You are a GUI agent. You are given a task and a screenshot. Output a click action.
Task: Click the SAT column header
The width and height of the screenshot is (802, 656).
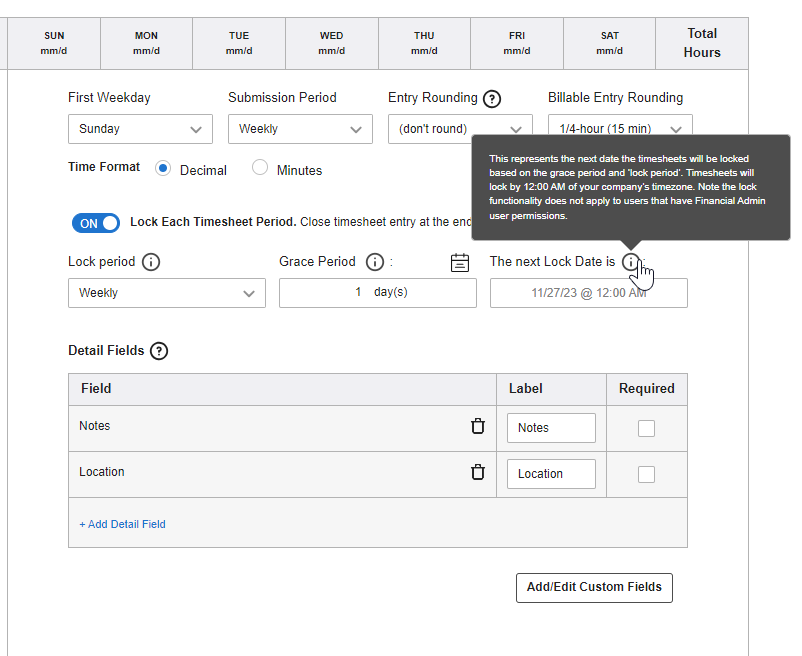coord(609,43)
